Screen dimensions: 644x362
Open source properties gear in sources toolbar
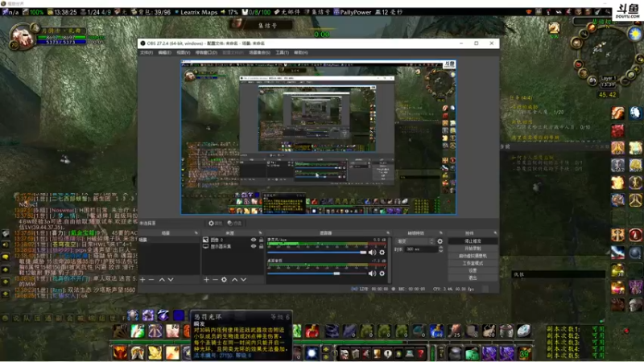pyautogui.click(x=224, y=279)
